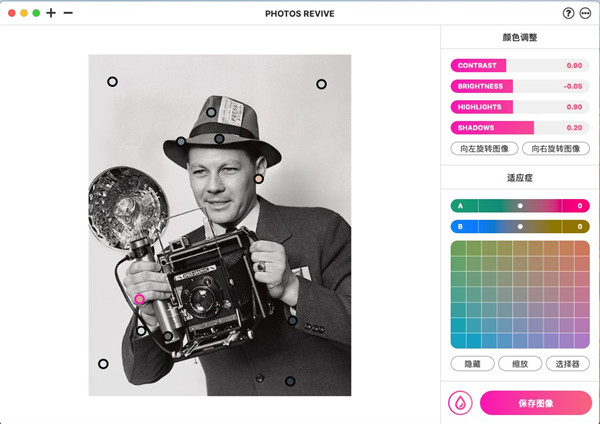Click the A green-to-pink hue slider

pyautogui.click(x=520, y=206)
